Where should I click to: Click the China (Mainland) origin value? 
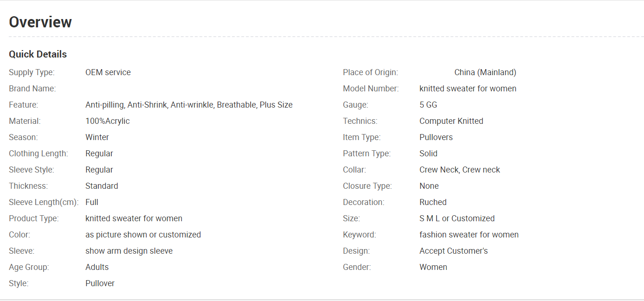485,72
